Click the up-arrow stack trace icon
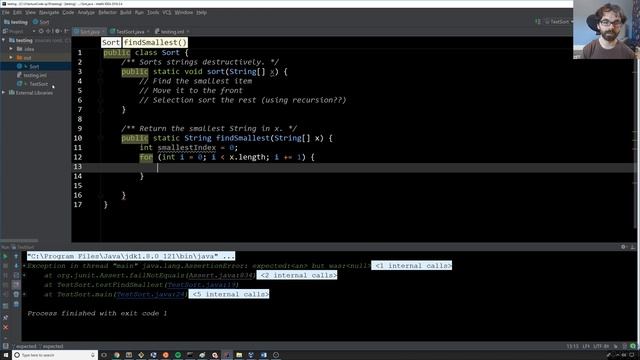The width and height of the screenshot is (640, 360). coord(16,257)
